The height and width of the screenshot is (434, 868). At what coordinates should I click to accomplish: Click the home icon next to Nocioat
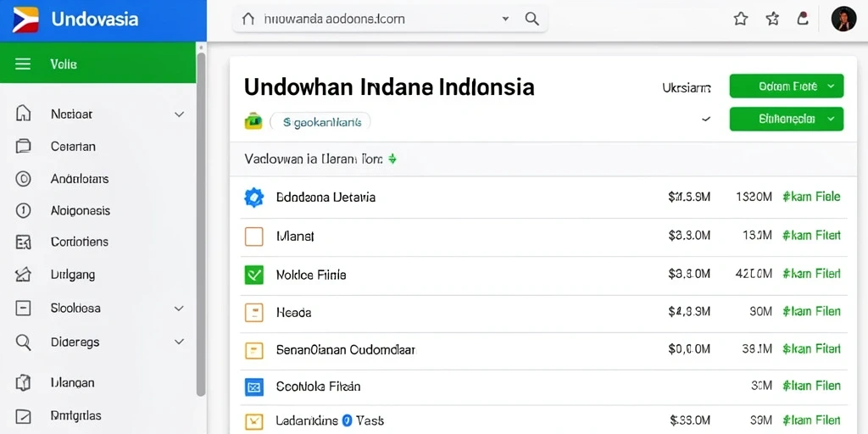[x=23, y=114]
